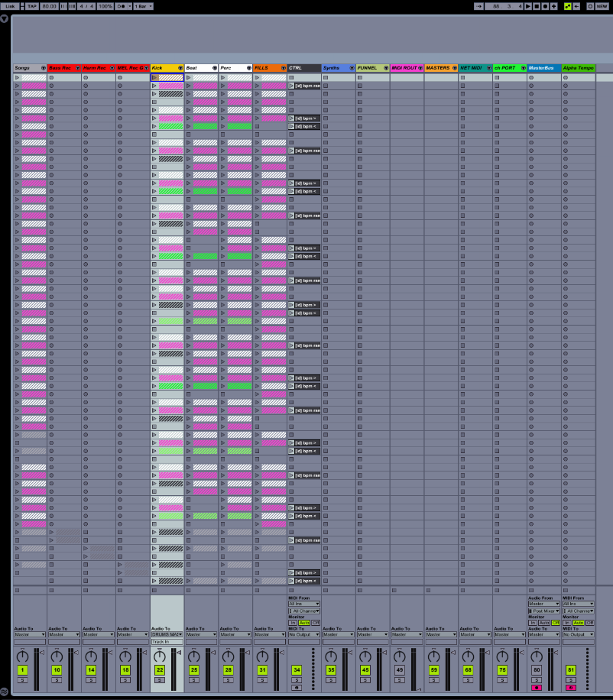This screenshot has height=700, width=613.
Task: Arm the record button on track 80
Action: pos(536,687)
